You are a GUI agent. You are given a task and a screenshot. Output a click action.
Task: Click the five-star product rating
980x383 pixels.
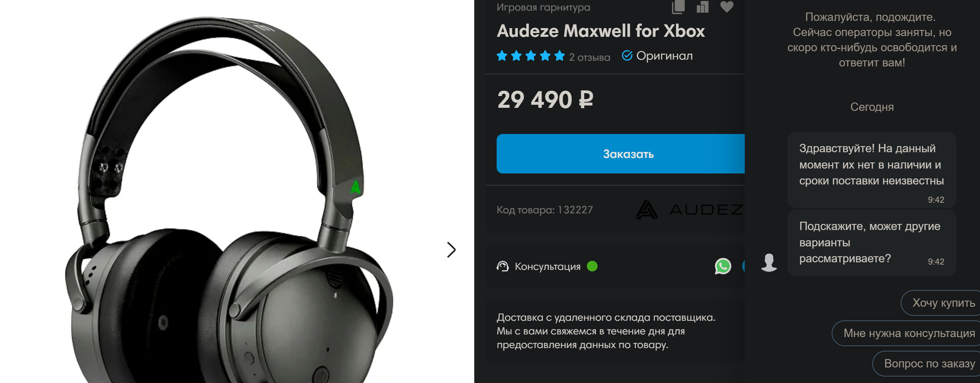click(x=531, y=56)
